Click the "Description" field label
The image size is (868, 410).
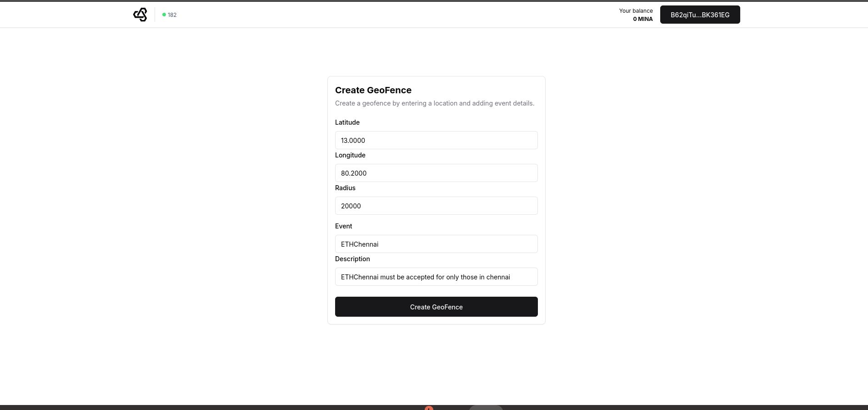click(352, 259)
